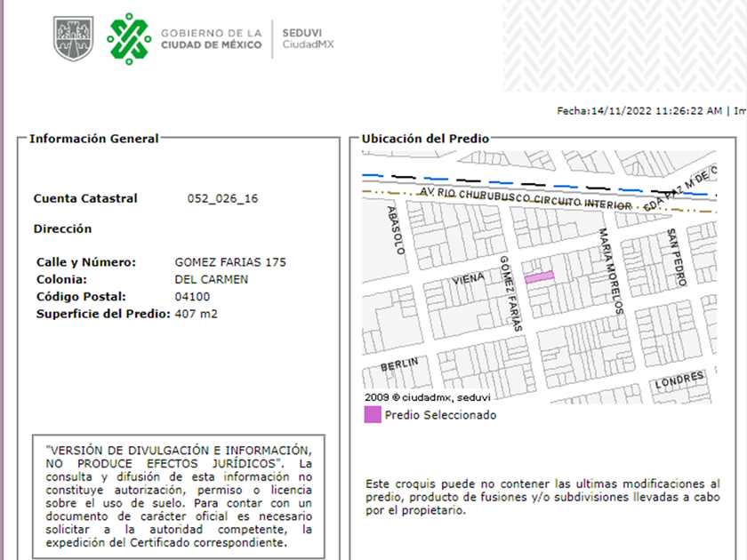Click the Colonia label
This screenshot has width=747, height=560.
tap(61, 279)
